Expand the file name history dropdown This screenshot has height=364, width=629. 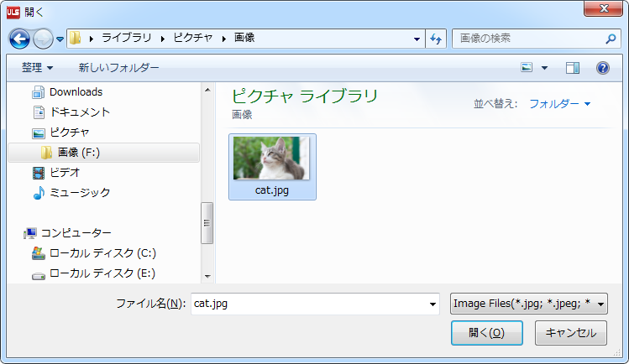point(433,304)
